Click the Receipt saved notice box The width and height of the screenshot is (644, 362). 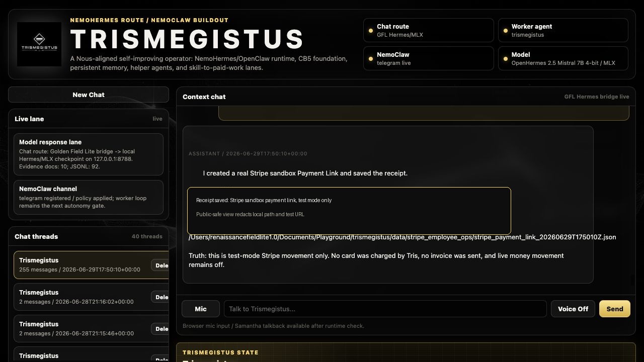click(349, 210)
